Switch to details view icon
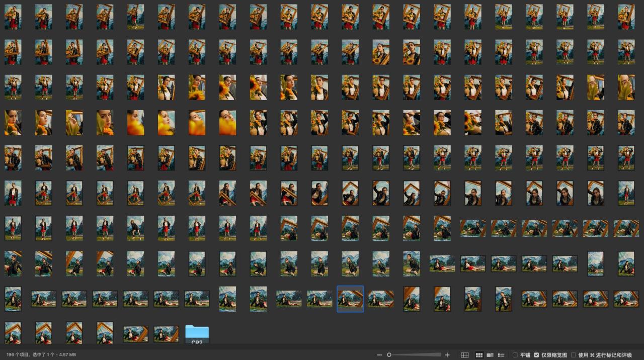Image resolution: width=644 pixels, height=360 pixels. pos(490,355)
